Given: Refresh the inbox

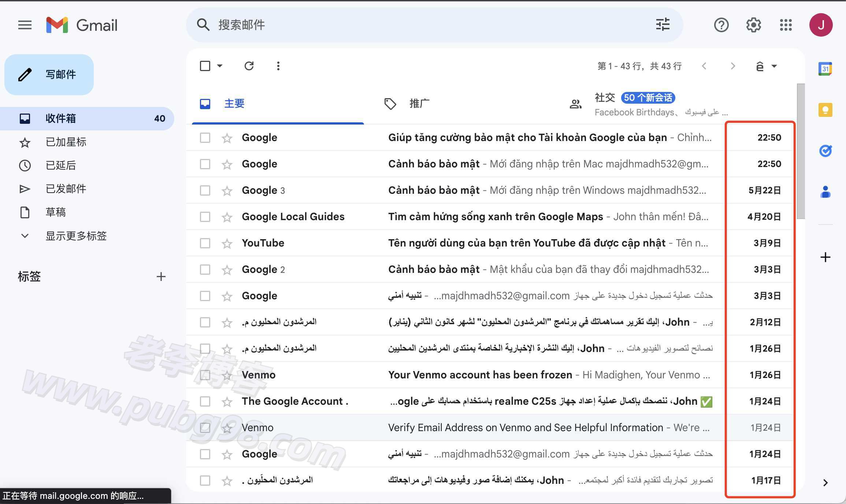Looking at the screenshot, I should (x=249, y=66).
